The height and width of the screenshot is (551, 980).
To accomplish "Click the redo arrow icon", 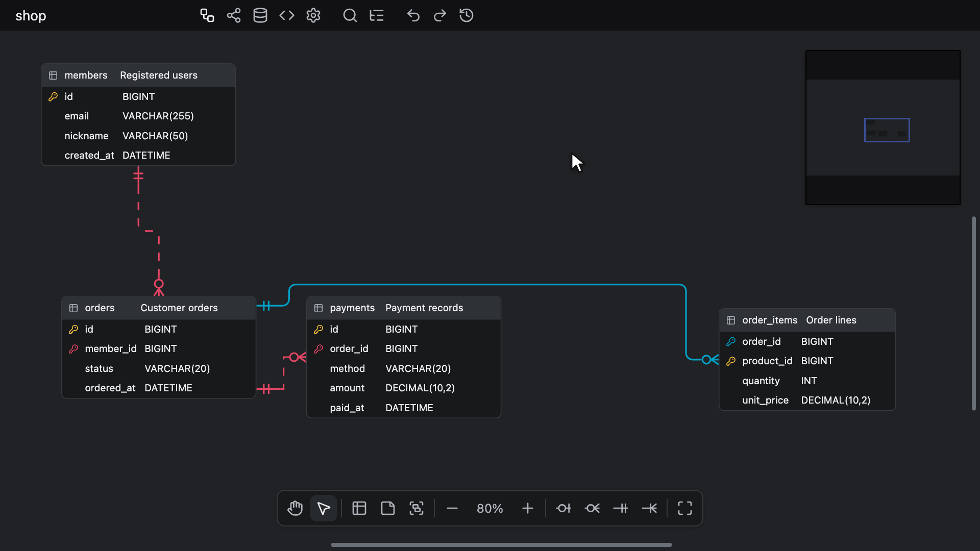I will pyautogui.click(x=440, y=15).
